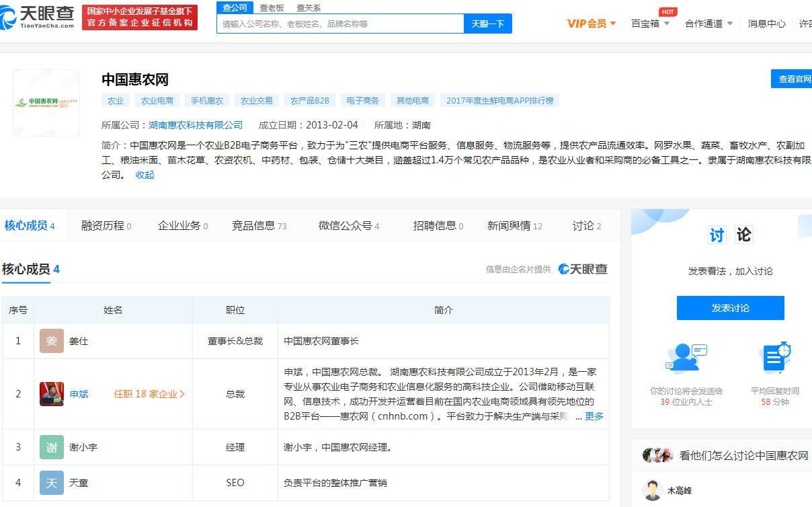Click 木高峰 username in discussion

[x=680, y=491]
